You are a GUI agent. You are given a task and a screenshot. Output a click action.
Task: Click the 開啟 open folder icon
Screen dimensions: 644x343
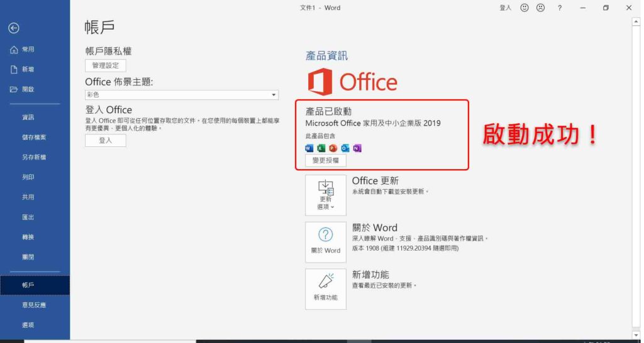(x=14, y=89)
